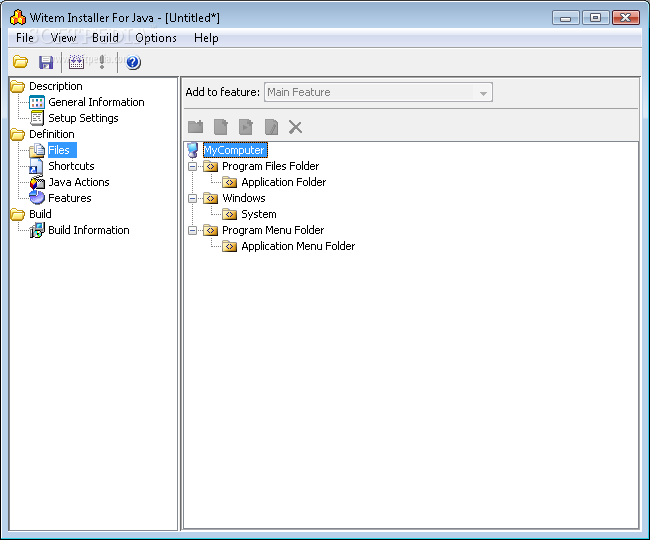The height and width of the screenshot is (540, 650).
Task: Select the Windows node in the tree
Action: 244,198
